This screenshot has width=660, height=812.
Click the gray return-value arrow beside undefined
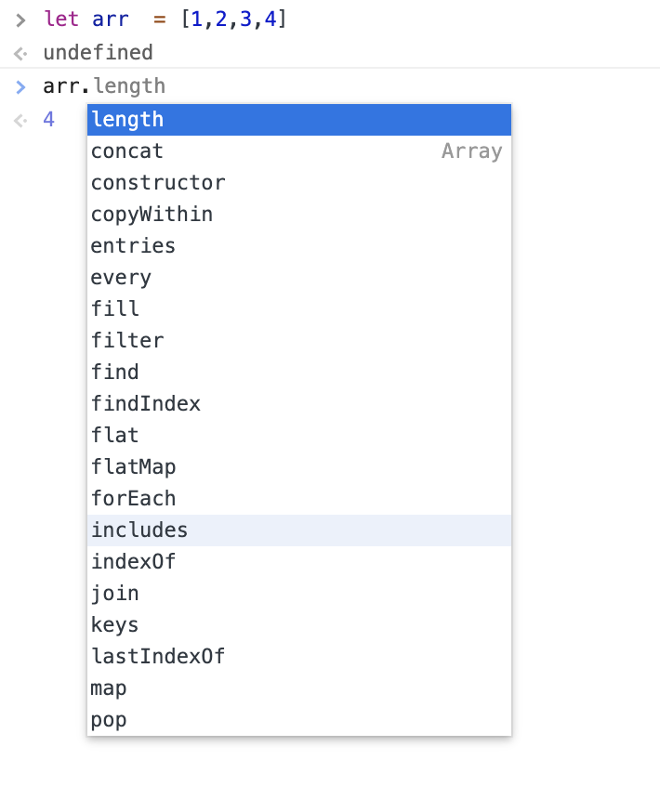point(19,53)
